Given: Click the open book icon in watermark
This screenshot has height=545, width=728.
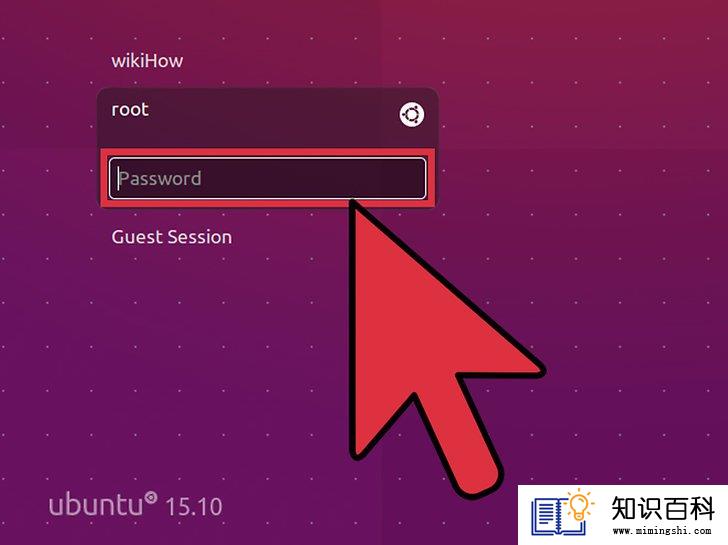Looking at the screenshot, I should 557,516.
